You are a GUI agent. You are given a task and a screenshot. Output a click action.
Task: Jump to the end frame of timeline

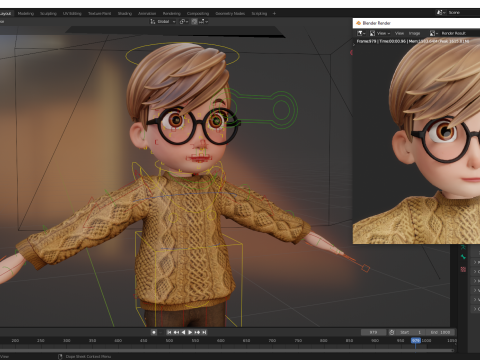point(204,332)
